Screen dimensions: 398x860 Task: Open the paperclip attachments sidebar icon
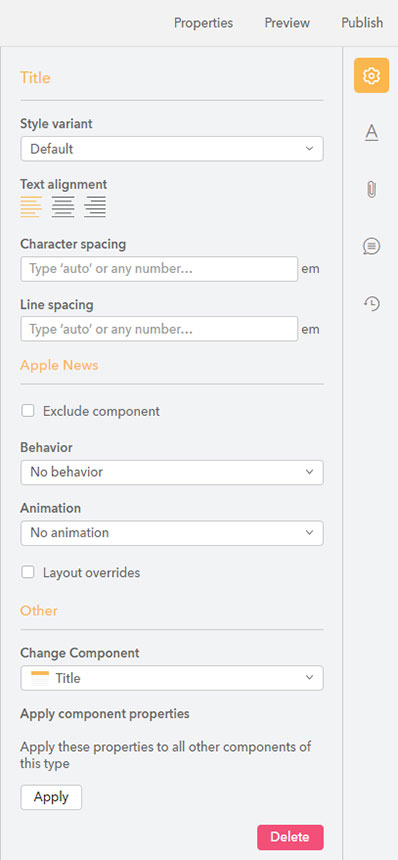click(x=371, y=190)
